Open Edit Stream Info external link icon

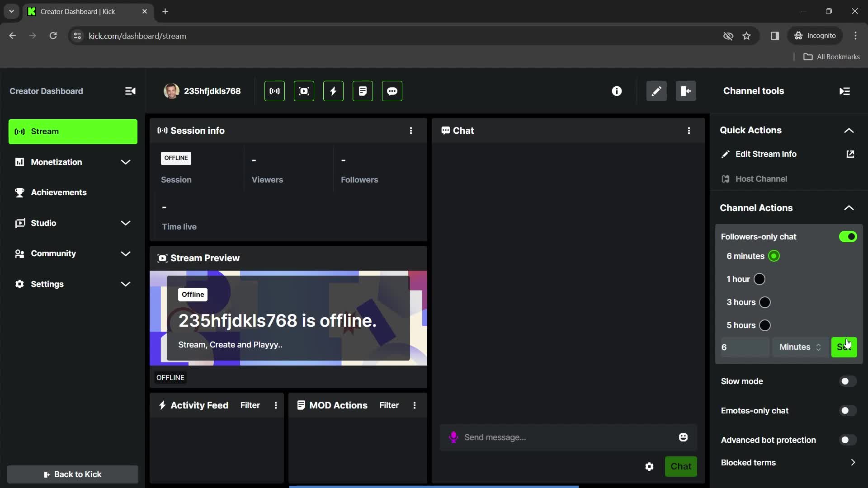point(850,154)
